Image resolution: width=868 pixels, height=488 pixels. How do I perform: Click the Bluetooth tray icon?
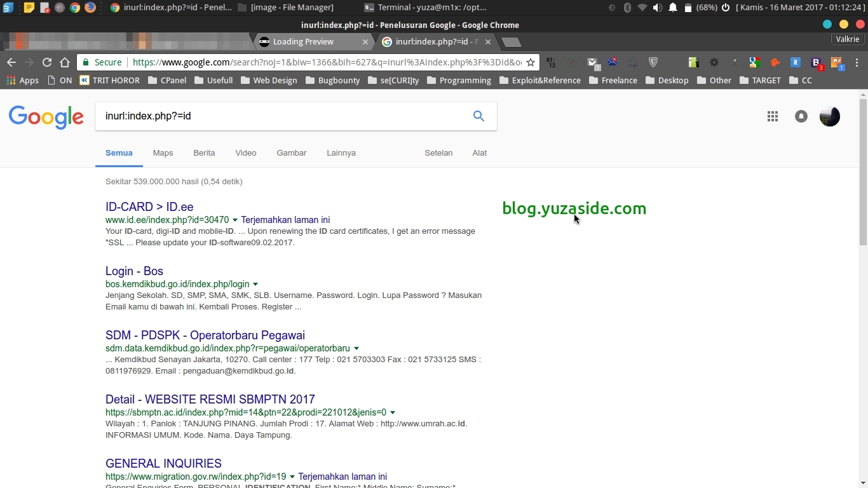[627, 8]
